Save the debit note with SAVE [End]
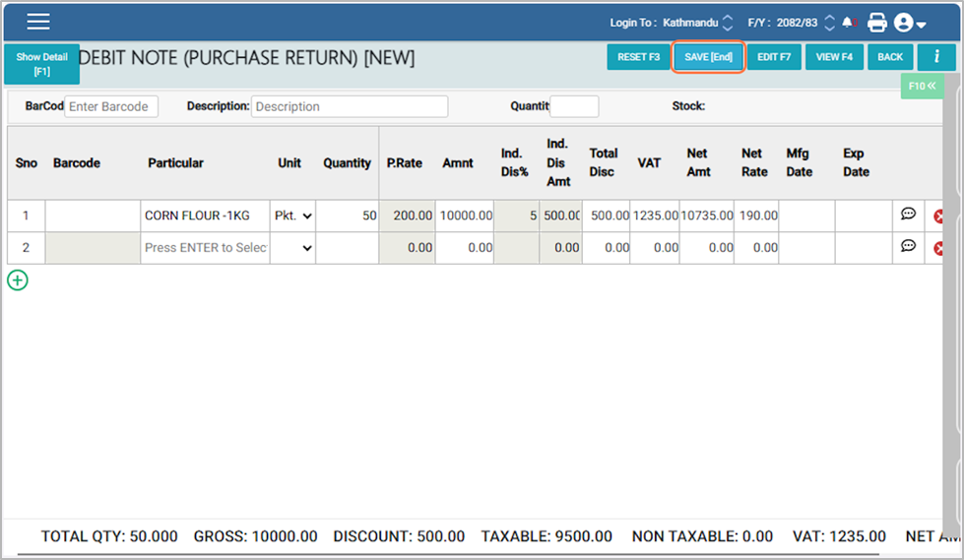 [x=708, y=56]
